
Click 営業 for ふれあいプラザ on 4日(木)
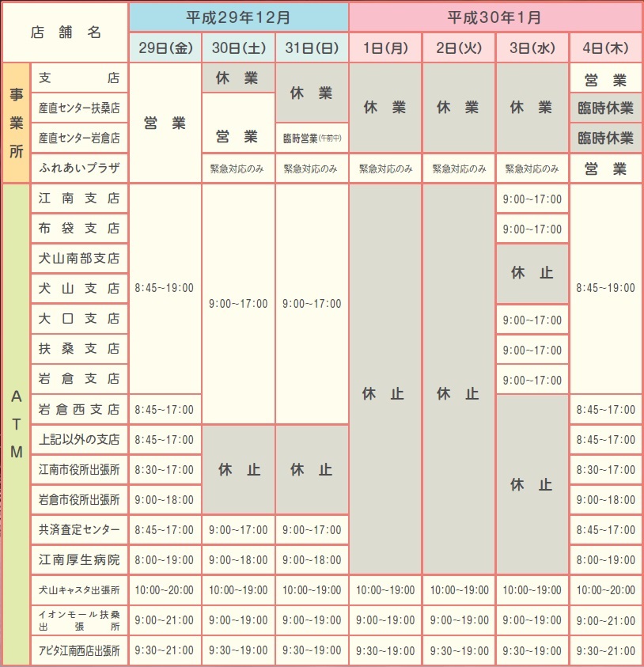click(x=606, y=169)
